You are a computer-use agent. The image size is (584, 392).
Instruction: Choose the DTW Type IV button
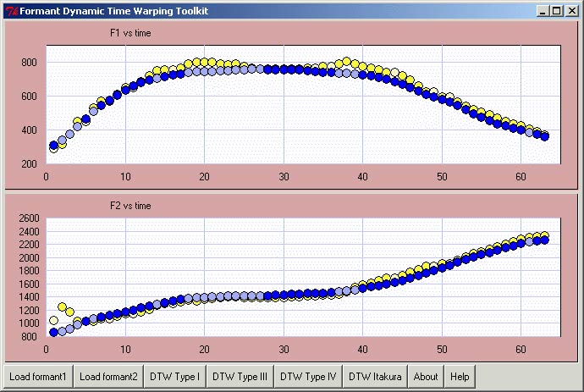[x=308, y=377]
